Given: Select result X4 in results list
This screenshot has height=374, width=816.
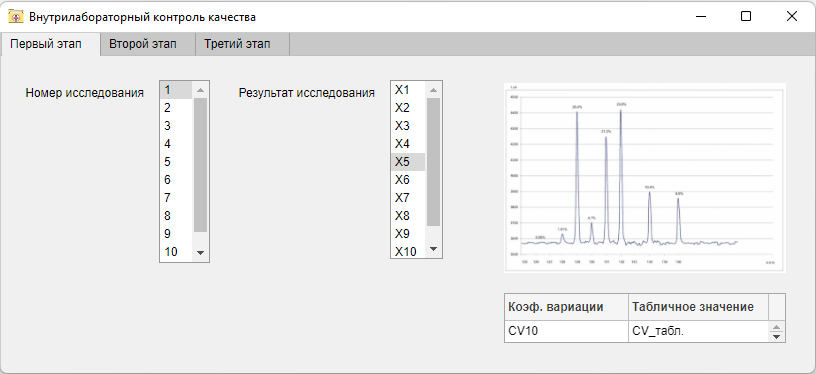Looking at the screenshot, I should point(408,144).
